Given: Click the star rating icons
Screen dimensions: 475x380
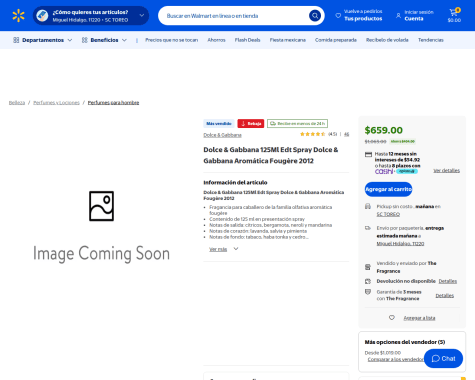Looking at the screenshot, I should (x=312, y=134).
